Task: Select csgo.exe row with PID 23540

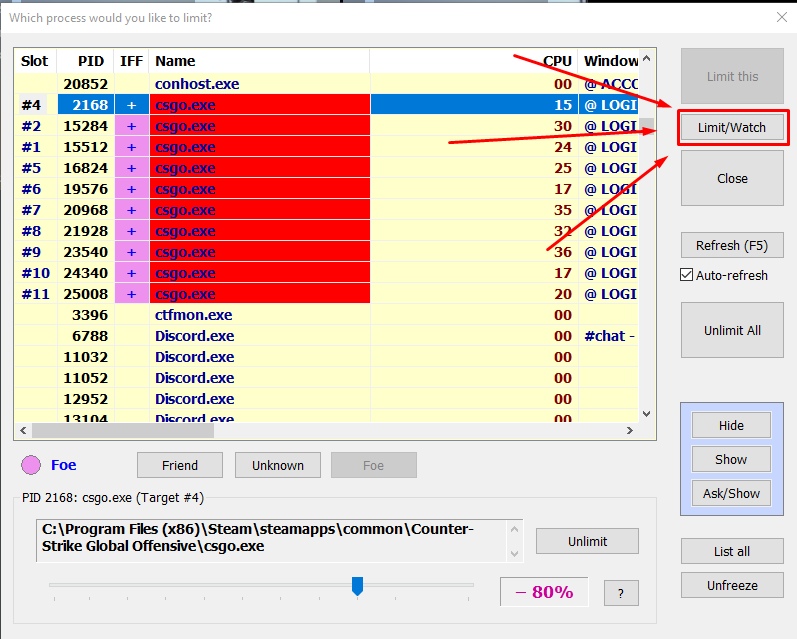Action: tap(326, 252)
